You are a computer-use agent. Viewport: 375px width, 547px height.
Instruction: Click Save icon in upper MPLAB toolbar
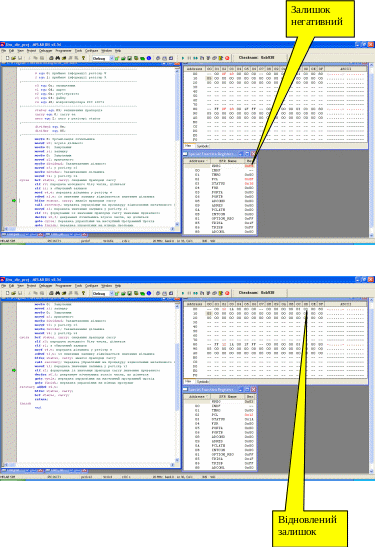tap(20, 58)
